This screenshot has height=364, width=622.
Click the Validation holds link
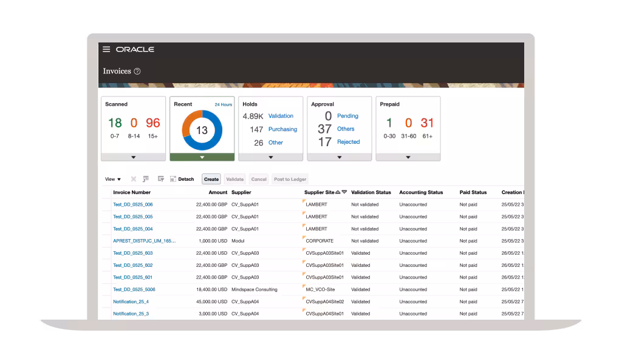coord(281,116)
